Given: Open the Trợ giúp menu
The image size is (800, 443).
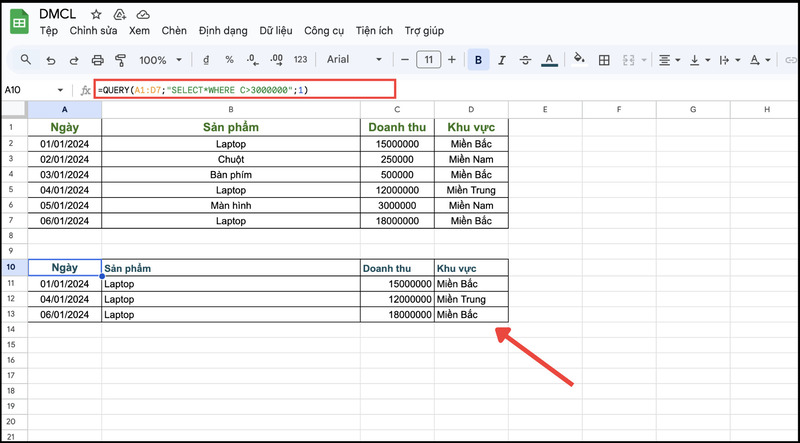Looking at the screenshot, I should [x=424, y=31].
